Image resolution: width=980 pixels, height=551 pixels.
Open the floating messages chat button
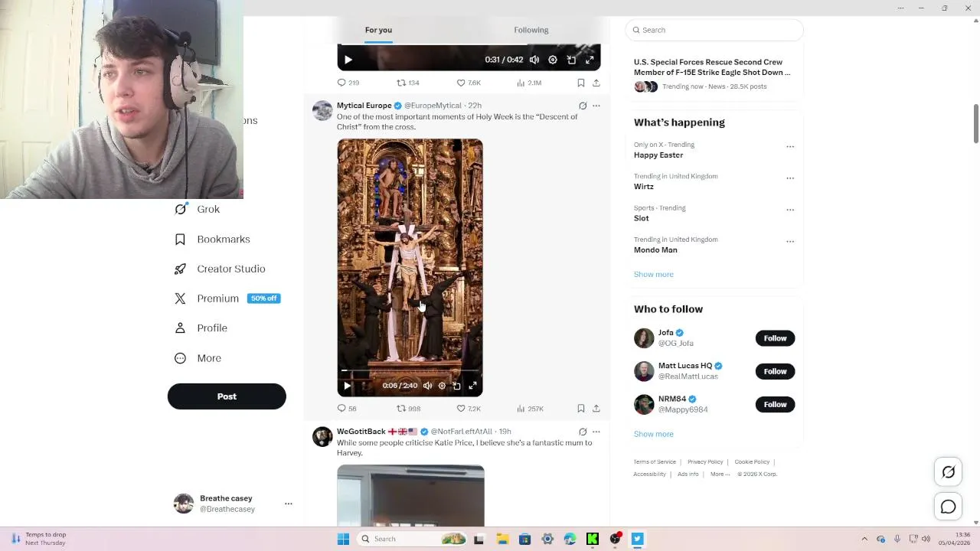tap(948, 507)
